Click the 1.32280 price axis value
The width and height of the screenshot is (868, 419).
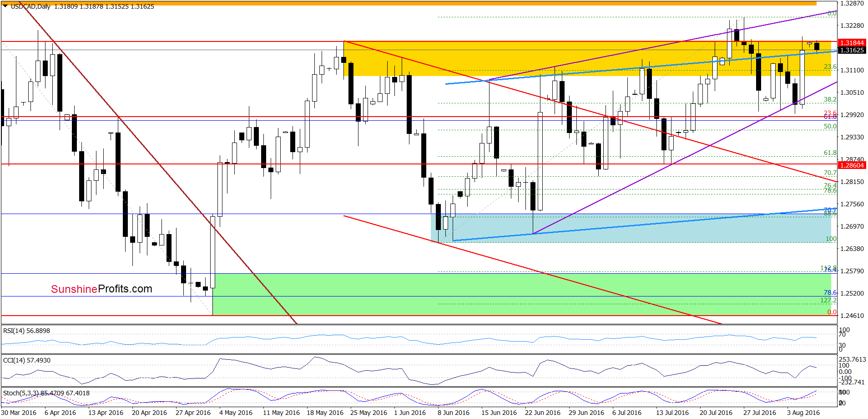pyautogui.click(x=852, y=26)
